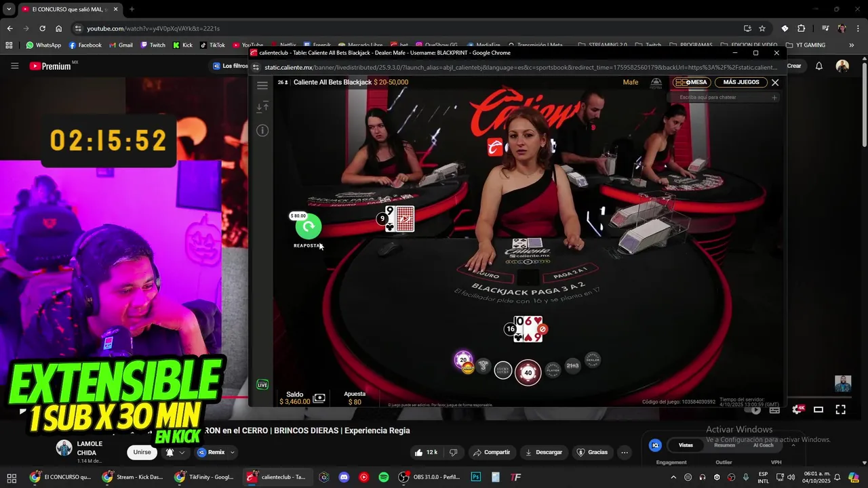Open YouTube account avatar menu
The height and width of the screenshot is (488, 868).
click(x=842, y=66)
